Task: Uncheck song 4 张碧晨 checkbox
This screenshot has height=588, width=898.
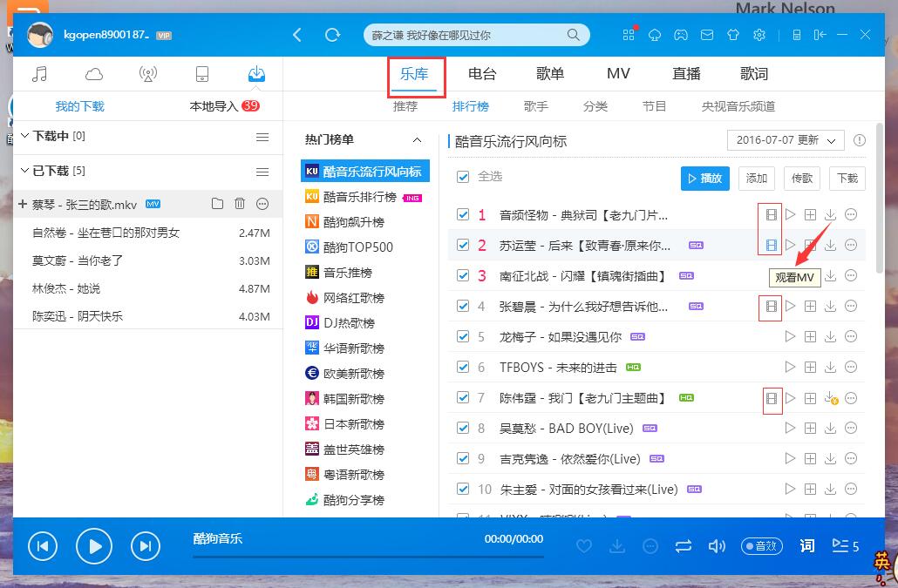Action: [463, 306]
